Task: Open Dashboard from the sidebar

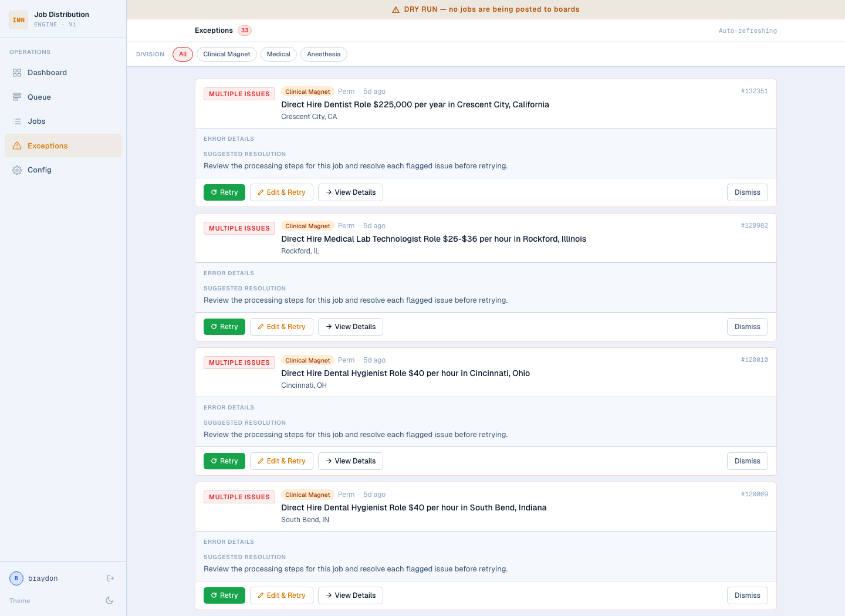Action: coord(63,73)
